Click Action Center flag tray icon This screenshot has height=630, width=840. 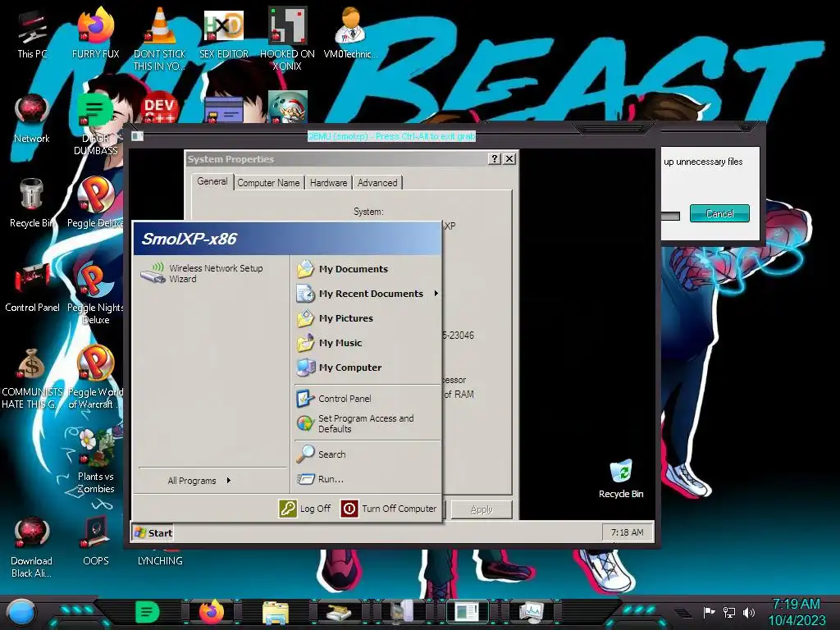tap(709, 612)
